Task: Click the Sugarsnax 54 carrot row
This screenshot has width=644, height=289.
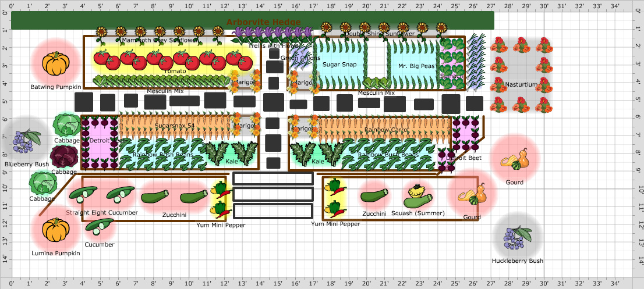Action: (175, 125)
